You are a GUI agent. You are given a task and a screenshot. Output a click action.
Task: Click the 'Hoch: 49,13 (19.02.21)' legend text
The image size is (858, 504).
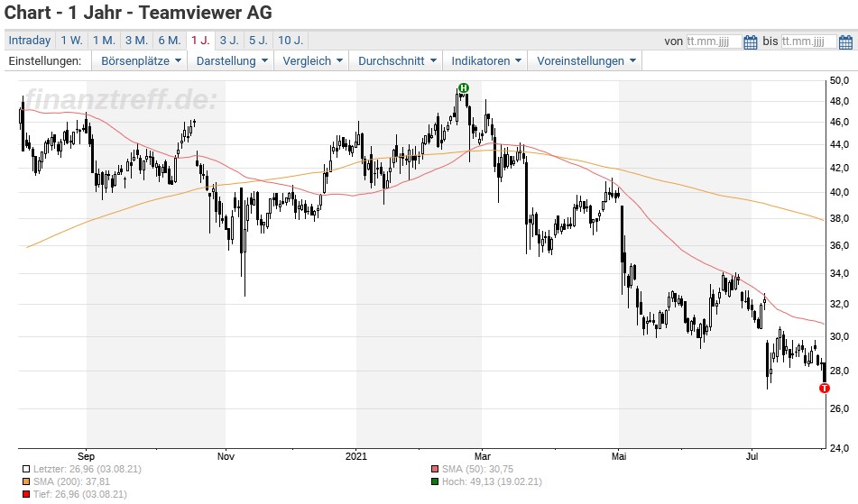tap(492, 481)
